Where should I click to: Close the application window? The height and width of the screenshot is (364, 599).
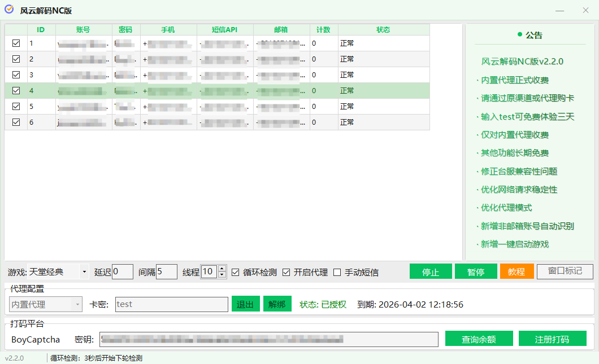(x=585, y=11)
